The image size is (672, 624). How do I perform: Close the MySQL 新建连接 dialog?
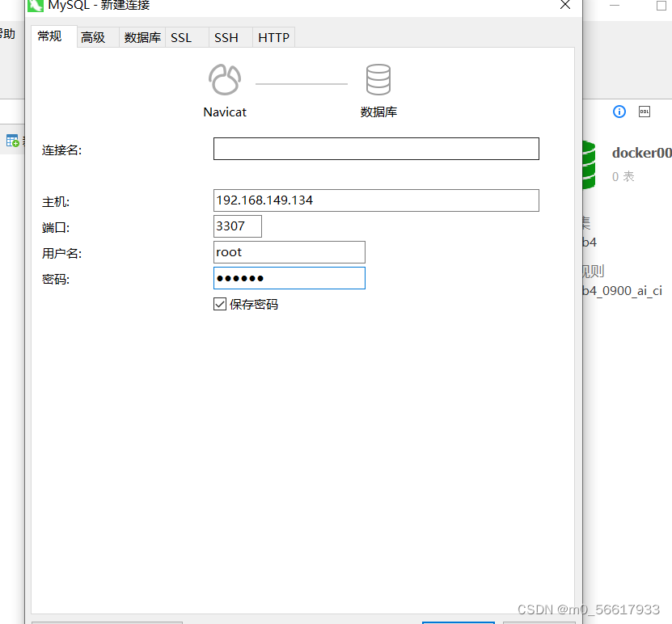pos(565,5)
